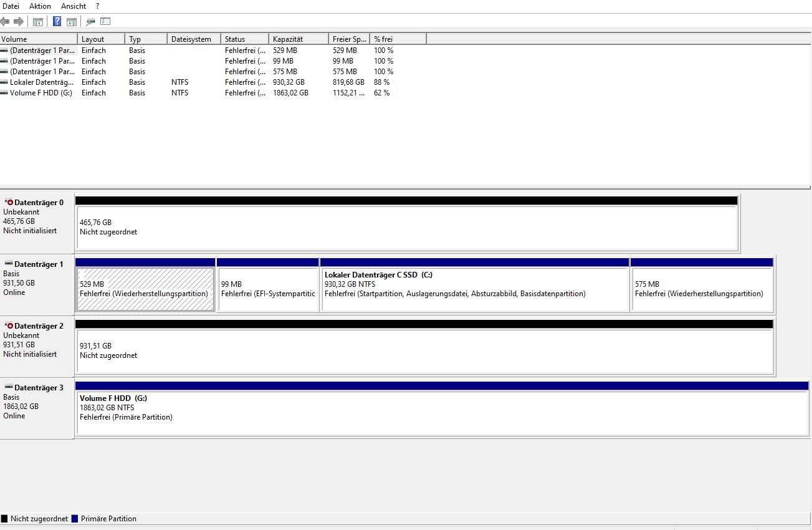Viewport: 812px width, 530px height.
Task: Click the 575 MB free space cell in list
Action: tap(345, 72)
